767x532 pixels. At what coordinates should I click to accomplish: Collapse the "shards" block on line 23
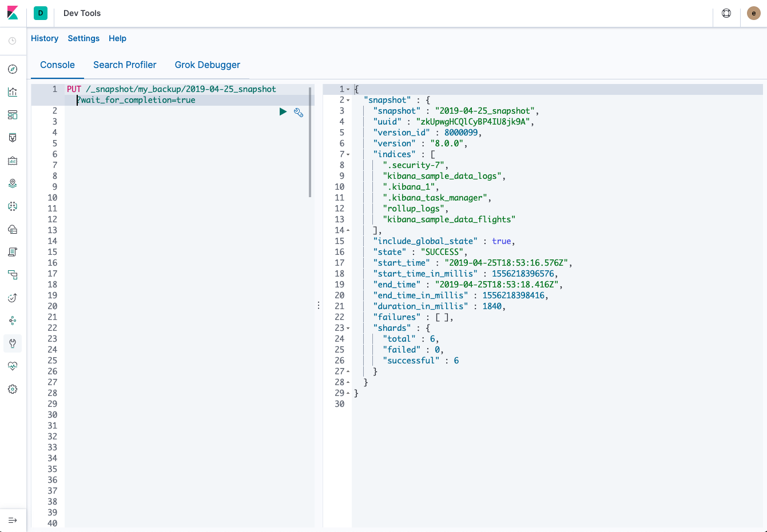coord(348,329)
